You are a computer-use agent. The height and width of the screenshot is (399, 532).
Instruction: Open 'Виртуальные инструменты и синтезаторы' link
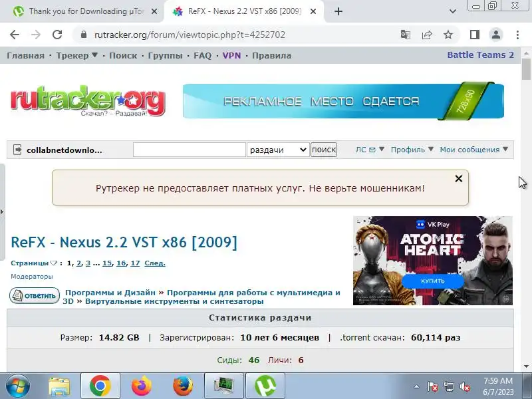tap(174, 301)
